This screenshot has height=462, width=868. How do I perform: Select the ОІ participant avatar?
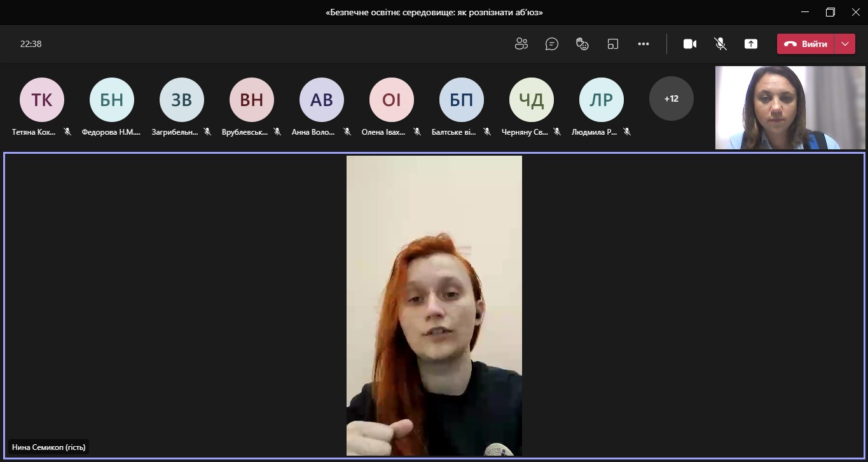click(392, 100)
